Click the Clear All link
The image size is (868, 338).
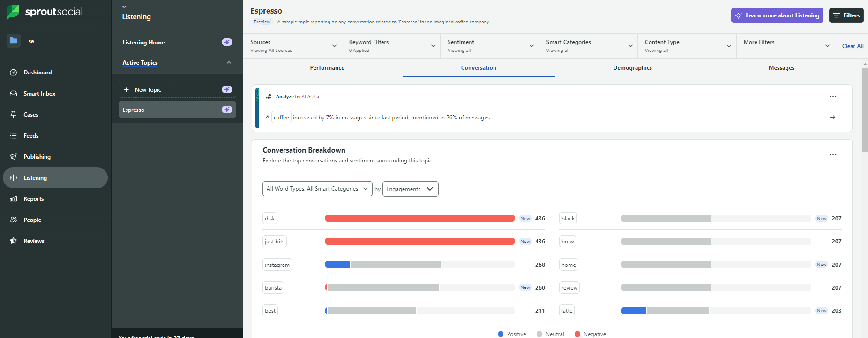[x=853, y=46]
